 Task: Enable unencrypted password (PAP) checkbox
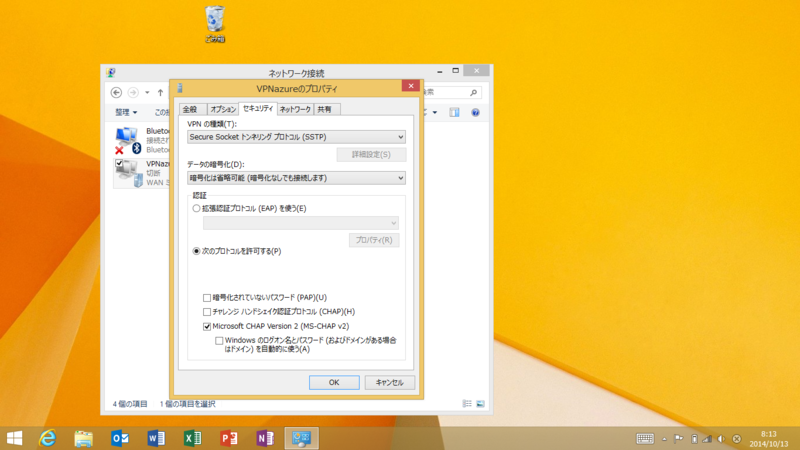(207, 297)
